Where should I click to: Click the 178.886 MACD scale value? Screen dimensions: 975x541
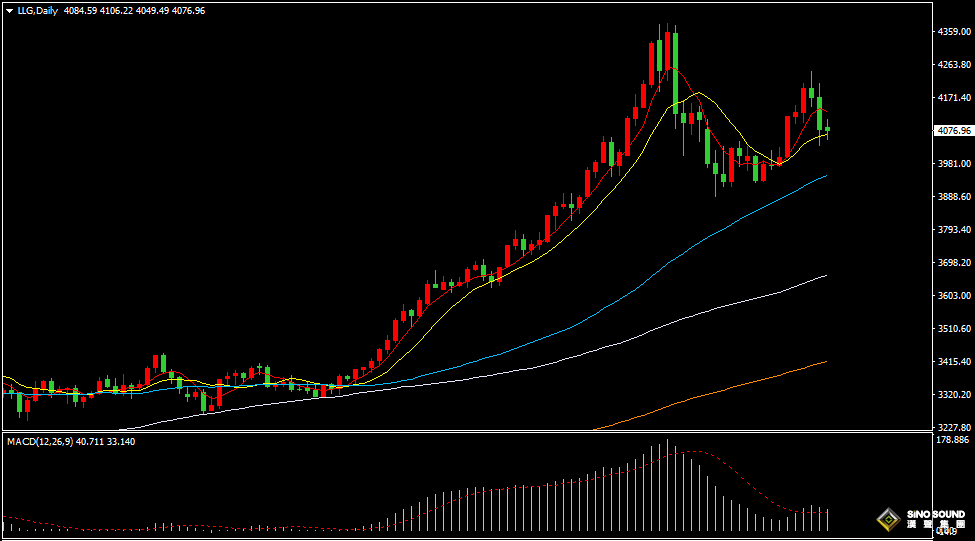954,440
